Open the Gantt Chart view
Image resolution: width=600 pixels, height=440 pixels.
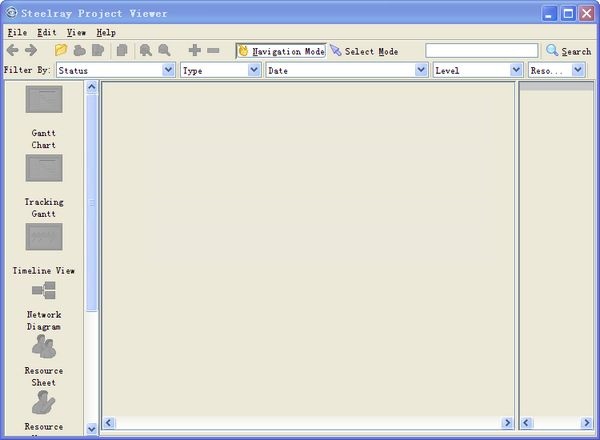pyautogui.click(x=43, y=100)
